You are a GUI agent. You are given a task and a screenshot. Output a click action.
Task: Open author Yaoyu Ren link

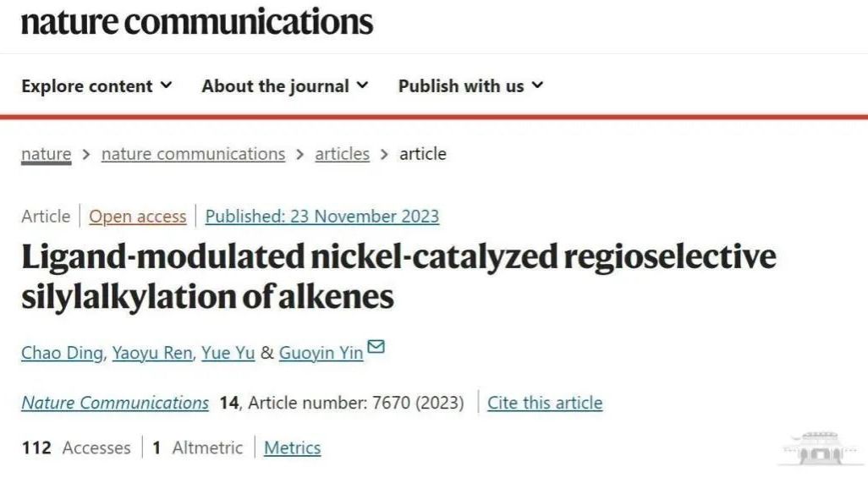pyautogui.click(x=152, y=353)
